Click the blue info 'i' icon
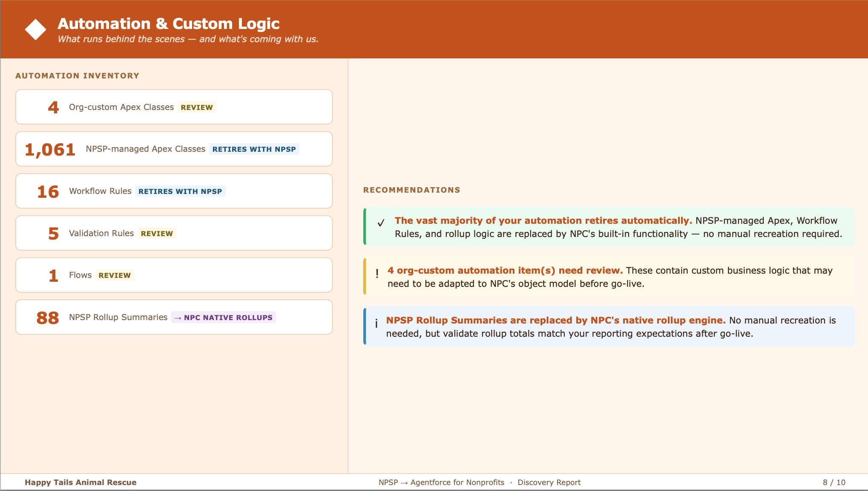 [376, 323]
